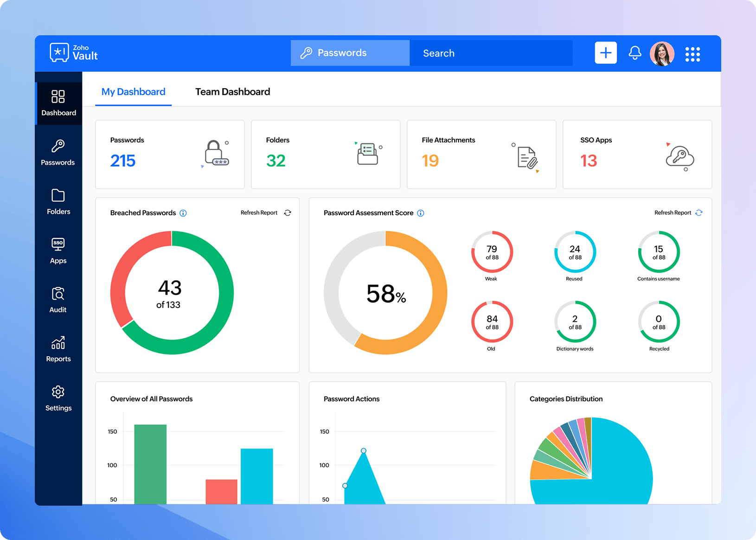The image size is (756, 540).
Task: Click the add button in the header
Action: click(x=606, y=53)
